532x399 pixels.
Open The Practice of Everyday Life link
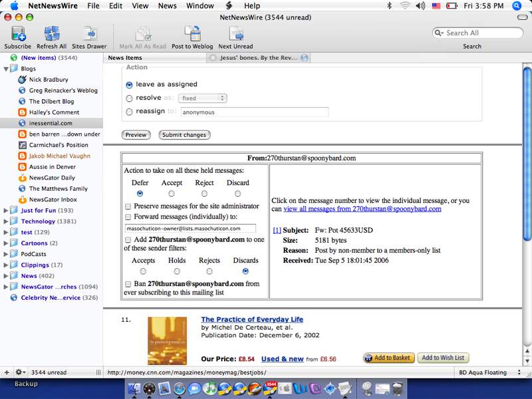tap(252, 319)
